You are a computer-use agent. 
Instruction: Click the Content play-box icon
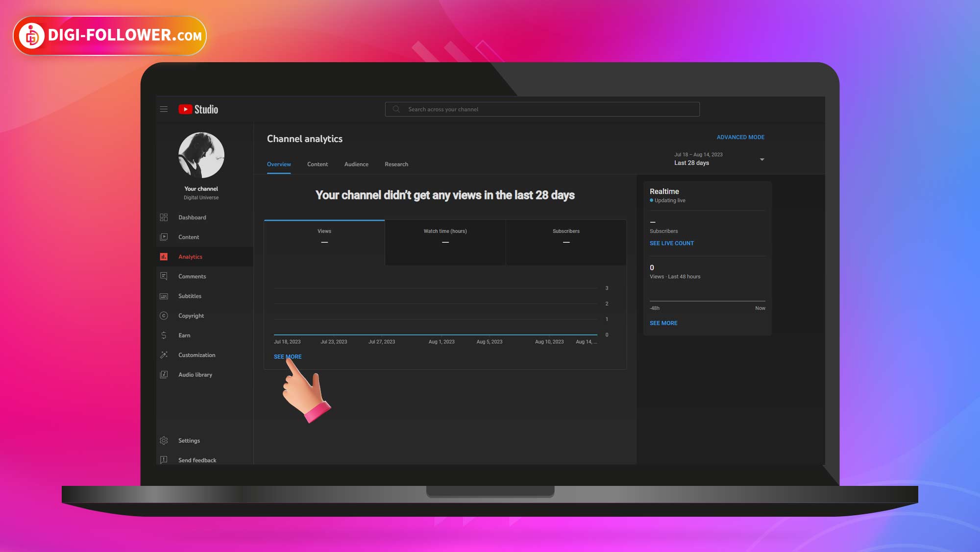[164, 237]
